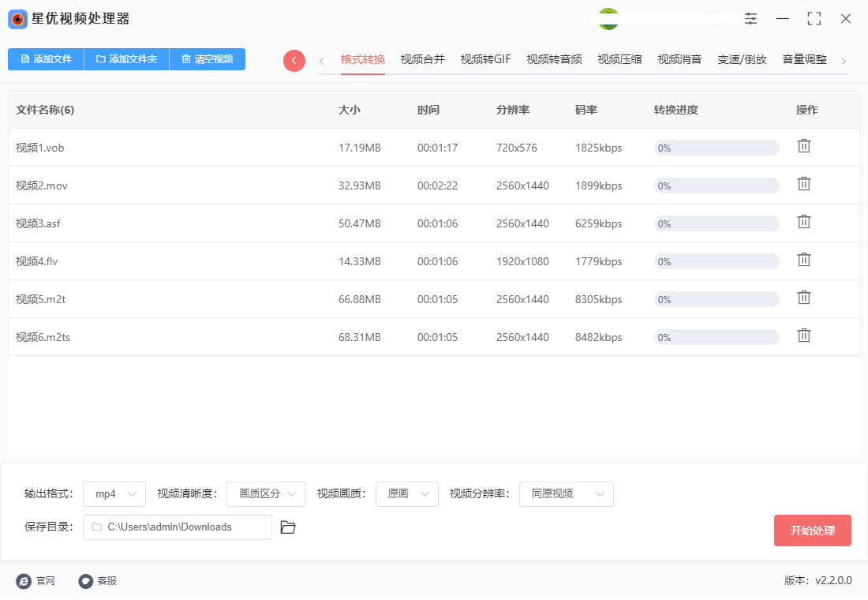Click the progress bar of 视频2.mov
The image size is (868, 600).
point(716,185)
